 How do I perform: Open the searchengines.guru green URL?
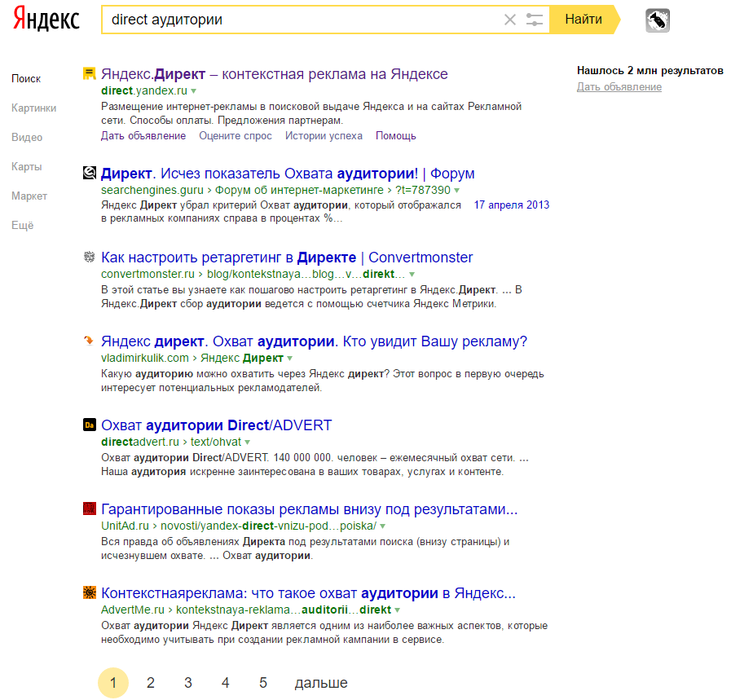(152, 190)
